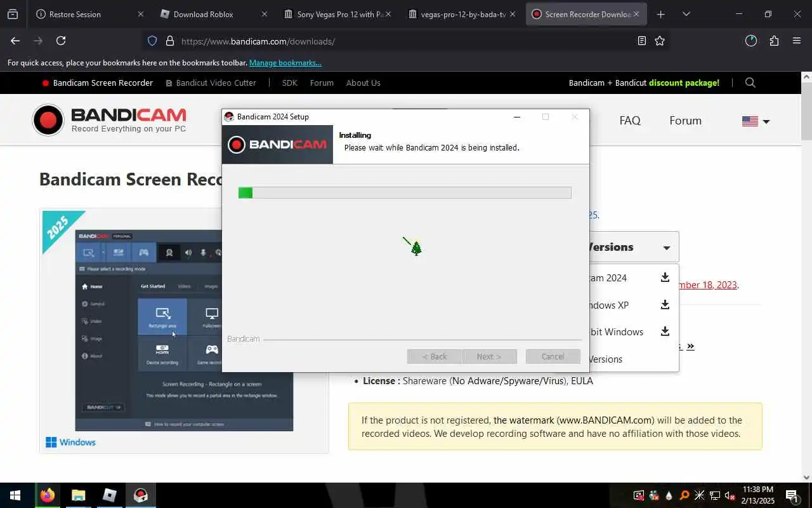Click Manage bookmarks link

[x=285, y=63]
